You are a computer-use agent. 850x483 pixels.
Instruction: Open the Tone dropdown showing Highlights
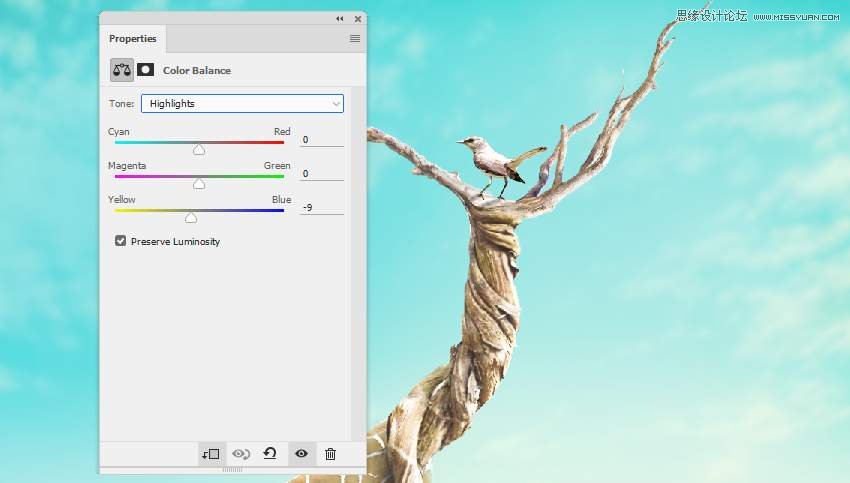click(x=242, y=103)
